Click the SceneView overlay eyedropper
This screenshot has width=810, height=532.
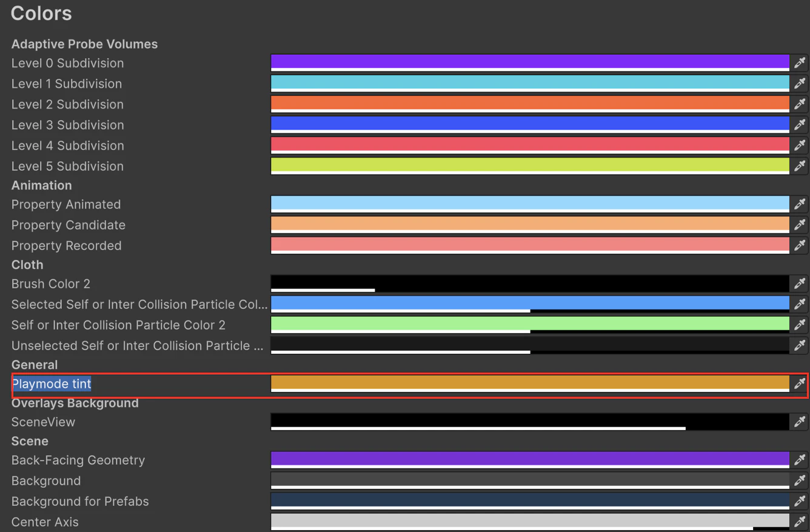pyautogui.click(x=800, y=422)
